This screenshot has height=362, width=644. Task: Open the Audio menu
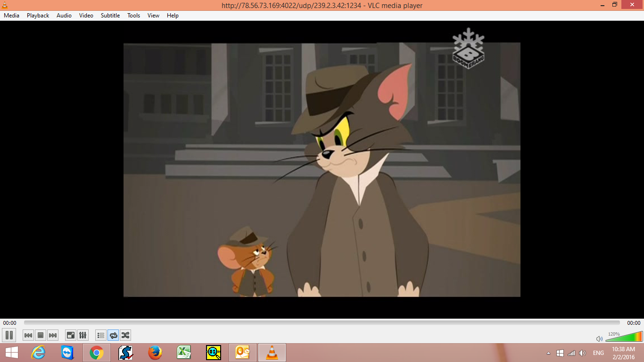[x=64, y=16]
